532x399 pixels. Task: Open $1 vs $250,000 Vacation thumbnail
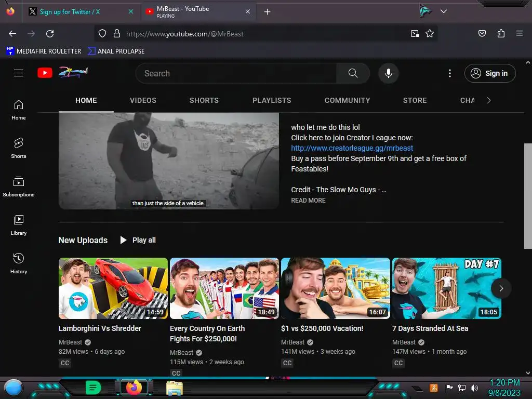336,288
